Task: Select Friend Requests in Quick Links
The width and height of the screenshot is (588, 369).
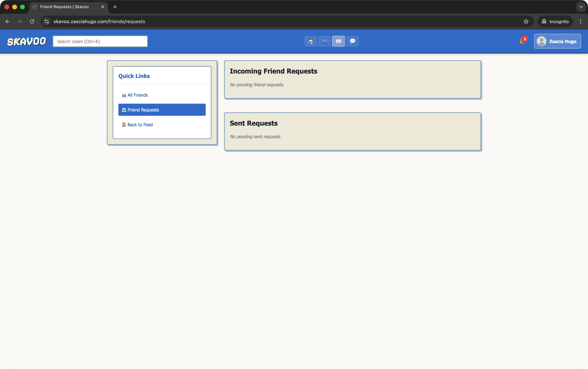Action: [162, 110]
